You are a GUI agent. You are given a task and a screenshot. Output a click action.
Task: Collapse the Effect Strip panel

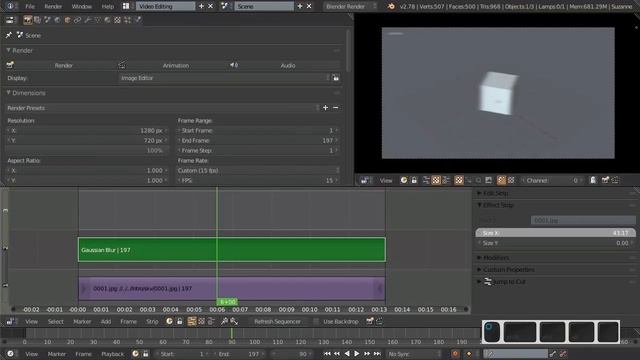tap(480, 204)
